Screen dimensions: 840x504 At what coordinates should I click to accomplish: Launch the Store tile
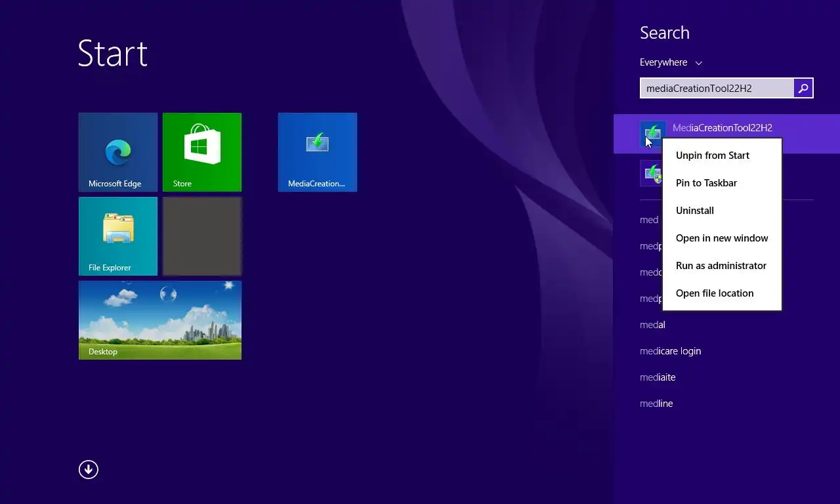[202, 152]
